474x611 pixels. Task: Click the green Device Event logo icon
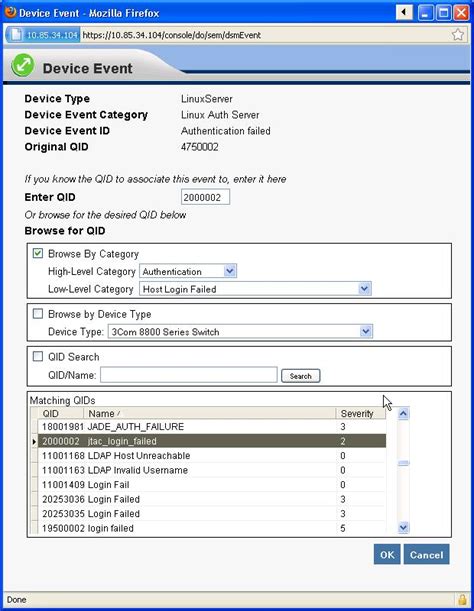point(23,65)
